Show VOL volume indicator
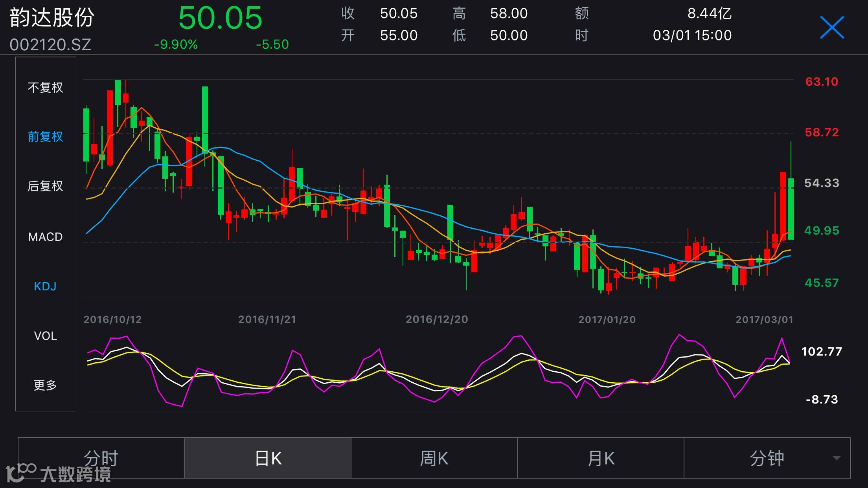Screen dimensions: 868x488 [45, 336]
